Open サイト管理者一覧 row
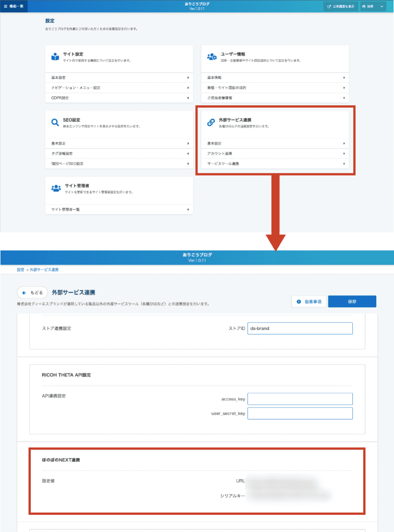Viewport: 394px width, 532px height. [x=119, y=210]
